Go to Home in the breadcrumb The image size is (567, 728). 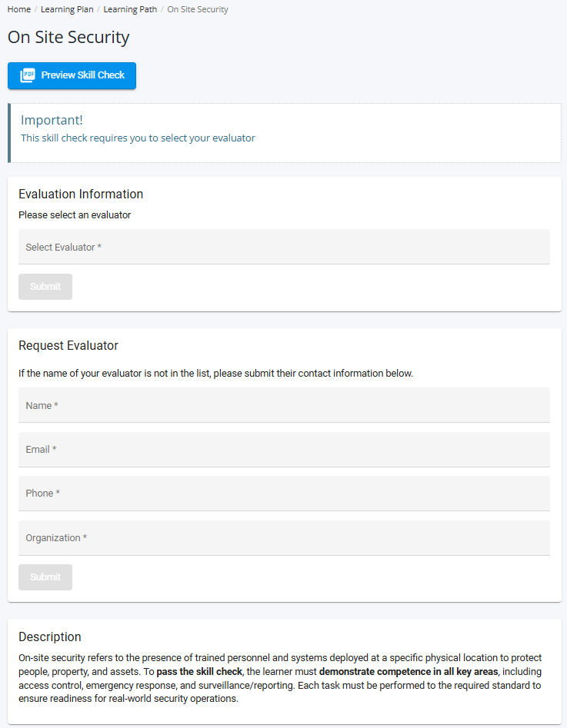[19, 10]
